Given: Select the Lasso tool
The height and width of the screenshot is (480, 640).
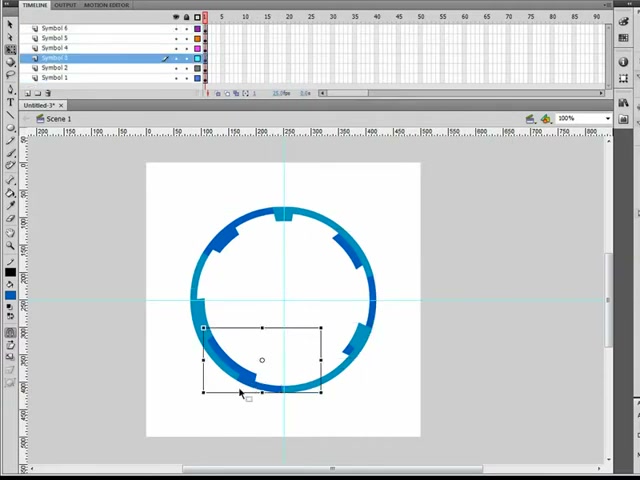Looking at the screenshot, I should pyautogui.click(x=10, y=75).
